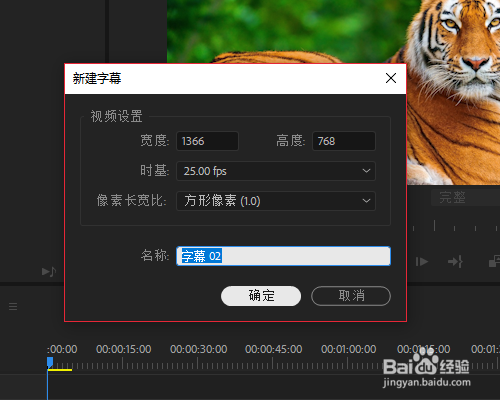Click the step forward playback icon

pos(422,262)
